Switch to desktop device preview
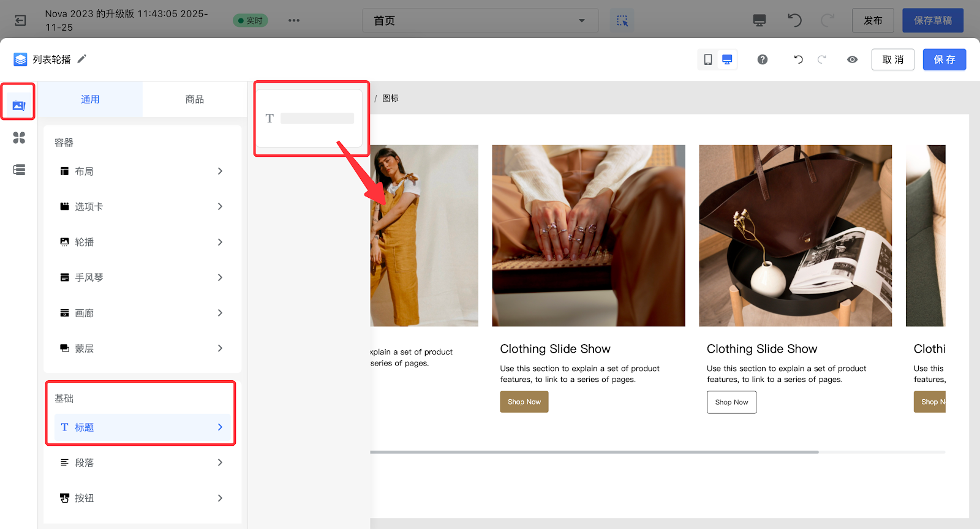The image size is (980, 529). 727,59
